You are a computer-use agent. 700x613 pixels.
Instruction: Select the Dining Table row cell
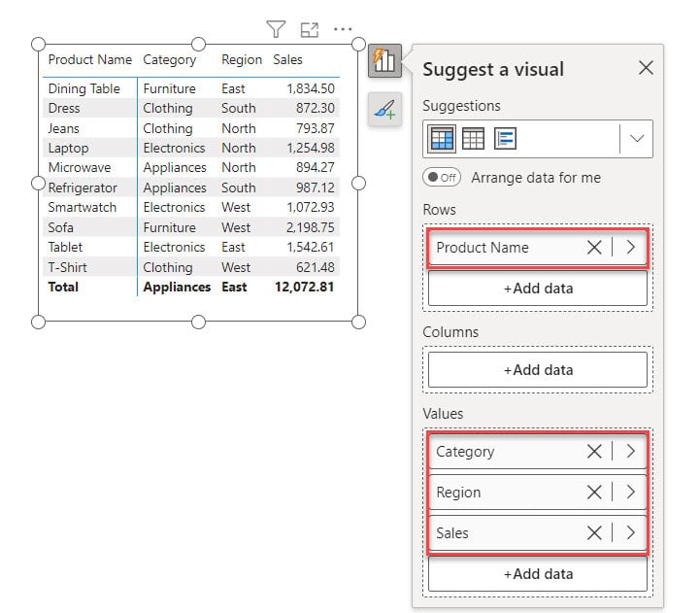click(x=83, y=88)
